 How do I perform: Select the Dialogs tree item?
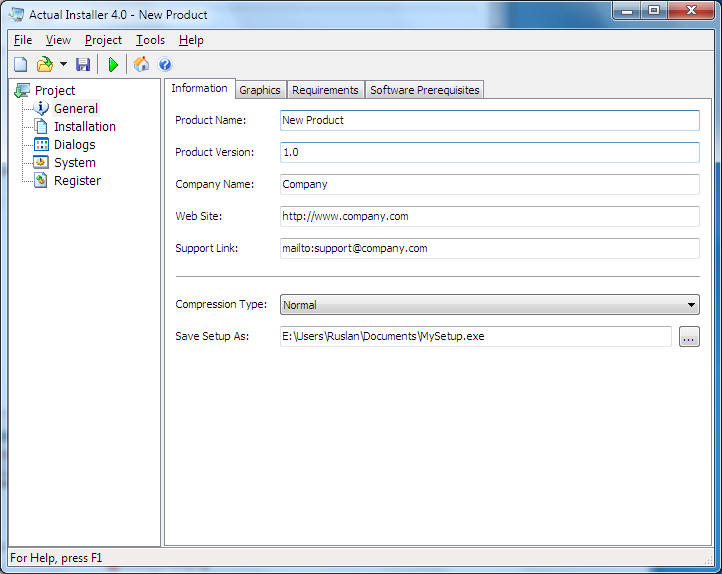coord(75,145)
